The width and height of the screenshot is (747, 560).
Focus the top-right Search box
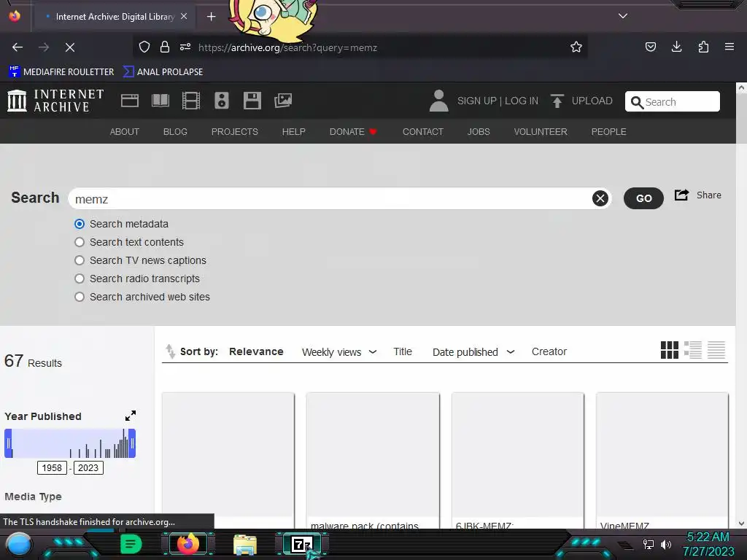pyautogui.click(x=672, y=101)
